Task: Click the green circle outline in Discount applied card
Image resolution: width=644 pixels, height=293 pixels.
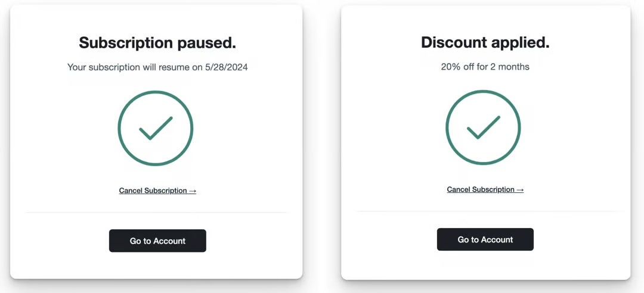Action: 447,127
